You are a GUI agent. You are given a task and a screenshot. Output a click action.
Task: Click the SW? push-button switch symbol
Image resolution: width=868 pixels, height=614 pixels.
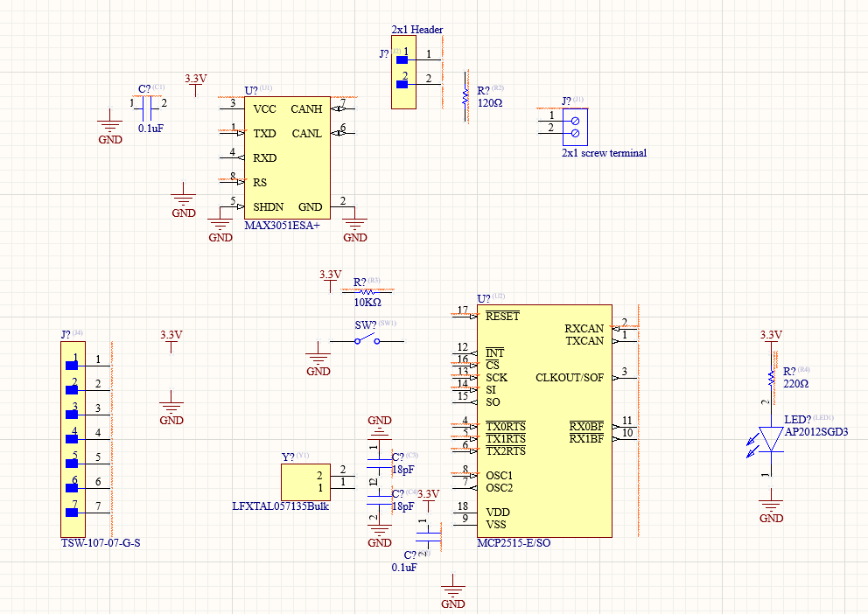(367, 341)
